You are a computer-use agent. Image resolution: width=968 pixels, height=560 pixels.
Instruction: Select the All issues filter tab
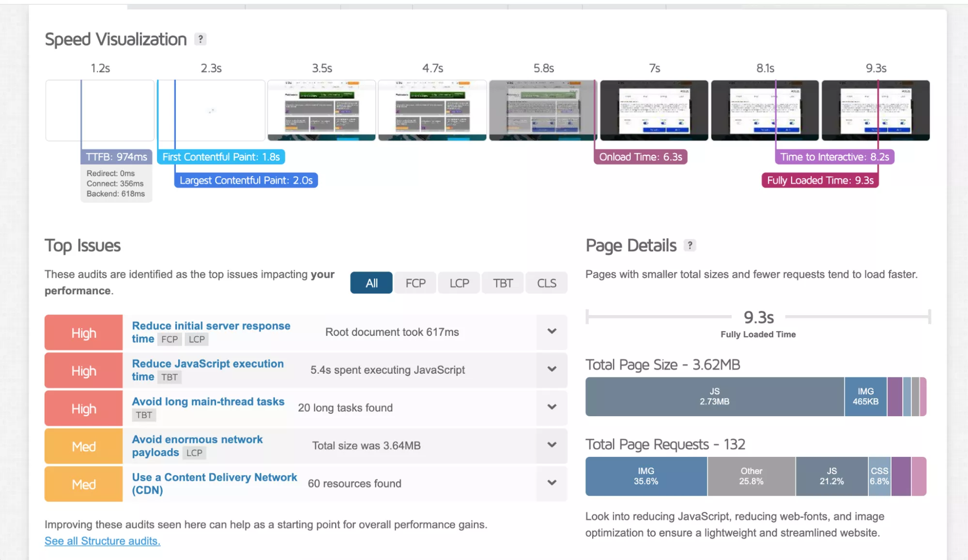[x=371, y=283]
